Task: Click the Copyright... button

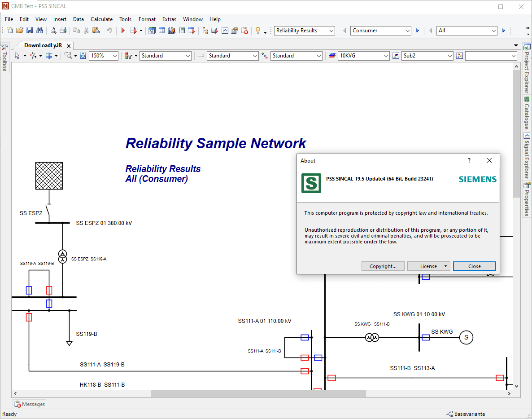Action: 383,266
